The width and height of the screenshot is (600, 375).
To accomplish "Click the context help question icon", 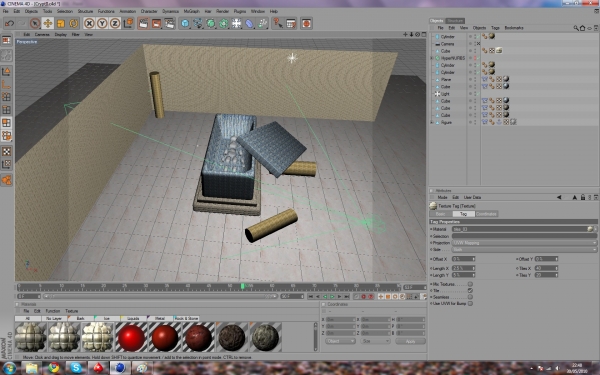I will pos(278,23).
